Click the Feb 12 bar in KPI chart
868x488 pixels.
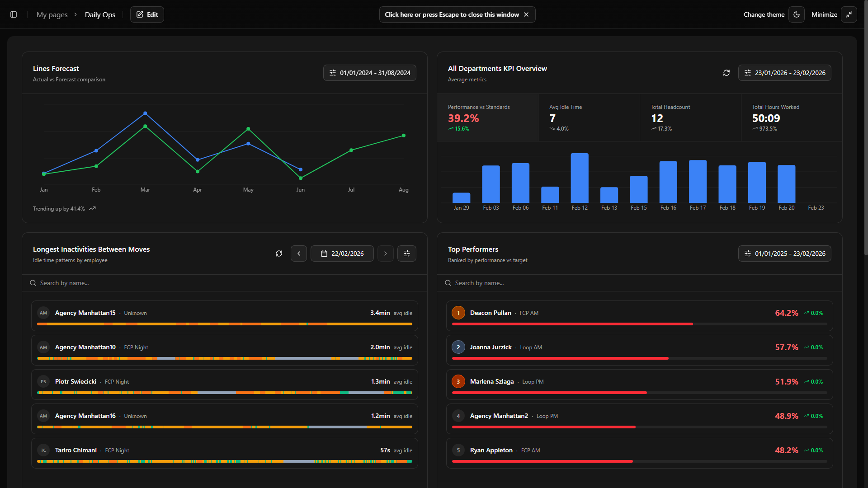580,178
